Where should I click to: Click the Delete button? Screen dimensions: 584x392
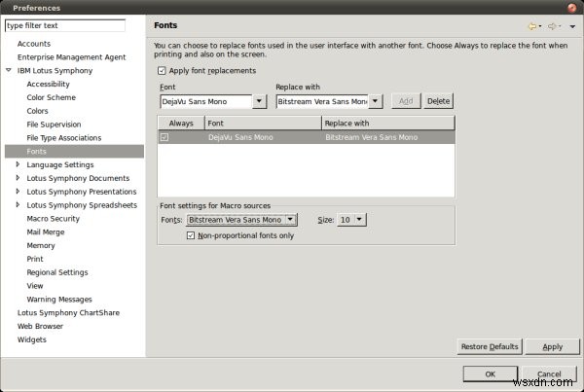click(438, 101)
